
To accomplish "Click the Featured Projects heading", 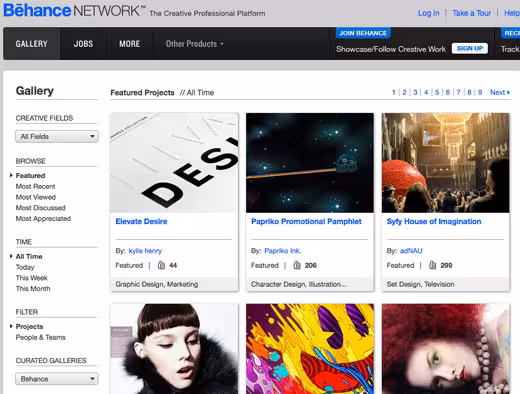I will click(x=142, y=93).
